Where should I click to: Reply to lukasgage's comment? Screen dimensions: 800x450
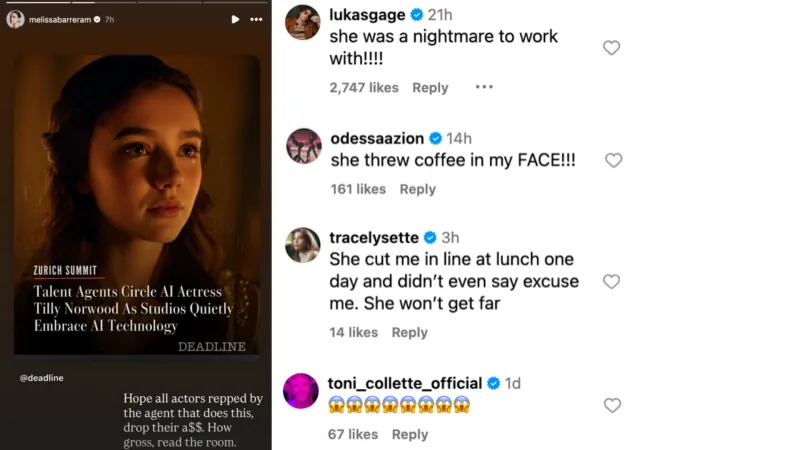(430, 88)
